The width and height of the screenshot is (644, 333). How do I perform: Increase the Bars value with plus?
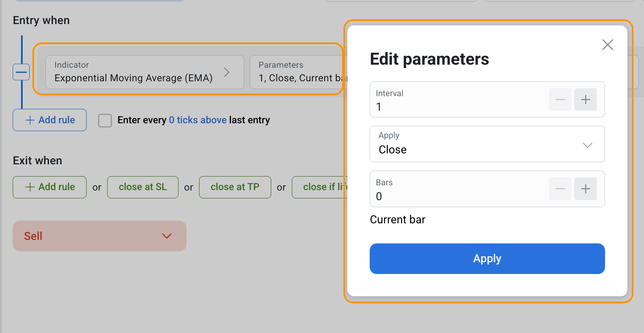585,189
